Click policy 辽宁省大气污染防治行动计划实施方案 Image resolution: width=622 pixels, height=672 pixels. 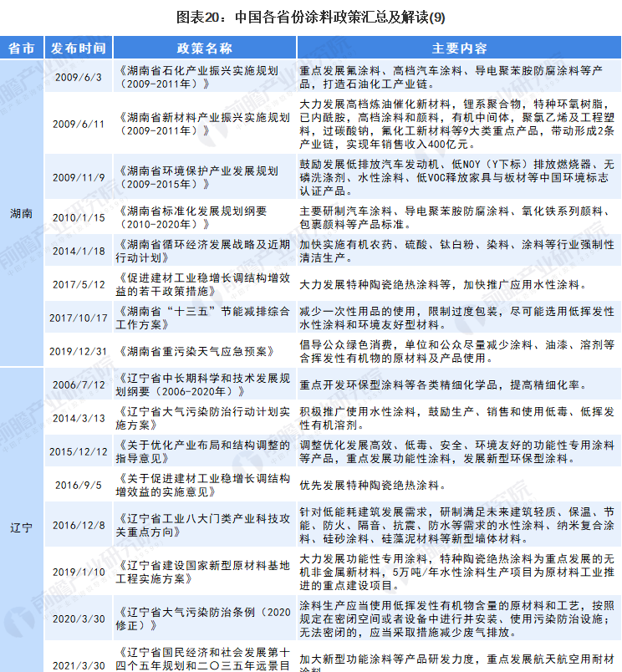(x=204, y=418)
